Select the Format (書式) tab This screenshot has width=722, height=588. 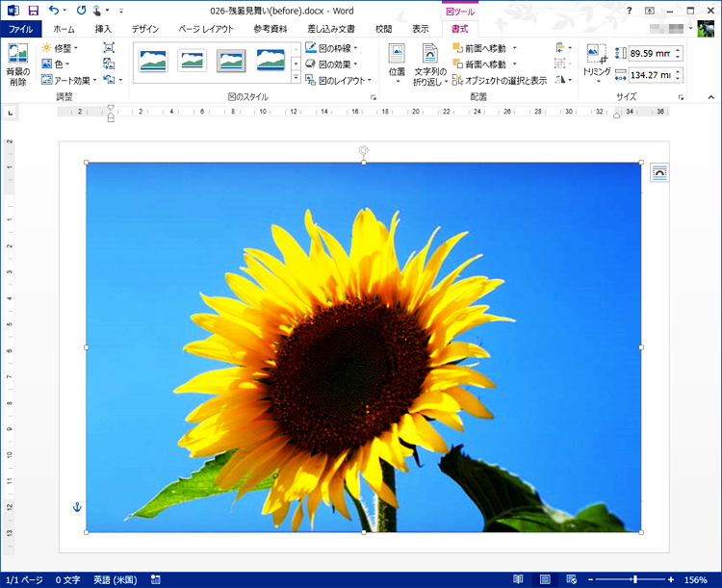click(459, 29)
